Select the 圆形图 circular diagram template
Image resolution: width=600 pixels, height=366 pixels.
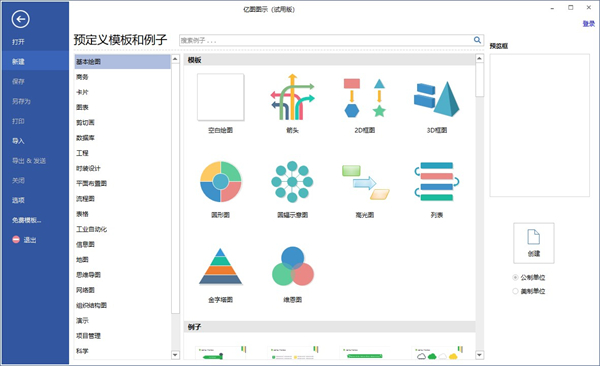click(220, 182)
